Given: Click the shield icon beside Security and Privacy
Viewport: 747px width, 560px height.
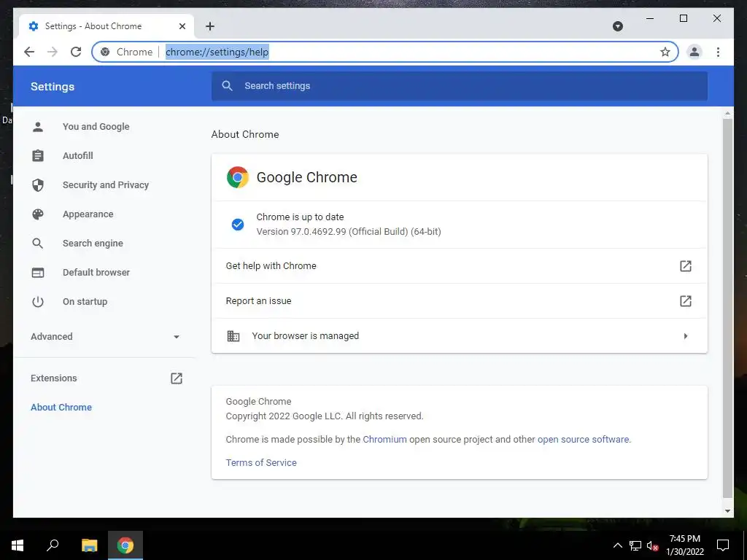Looking at the screenshot, I should click(38, 184).
